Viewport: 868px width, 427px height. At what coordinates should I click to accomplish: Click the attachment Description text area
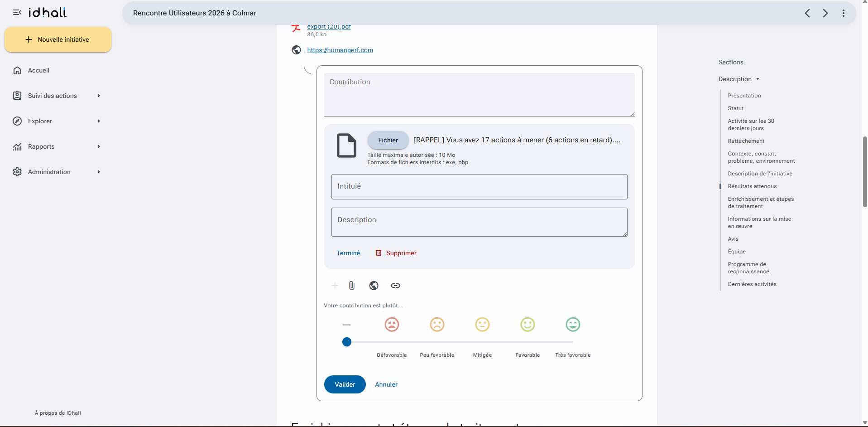click(x=479, y=222)
